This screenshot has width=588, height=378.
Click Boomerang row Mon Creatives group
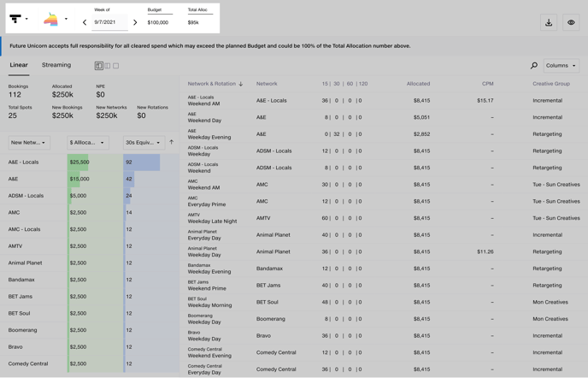pyautogui.click(x=550, y=319)
